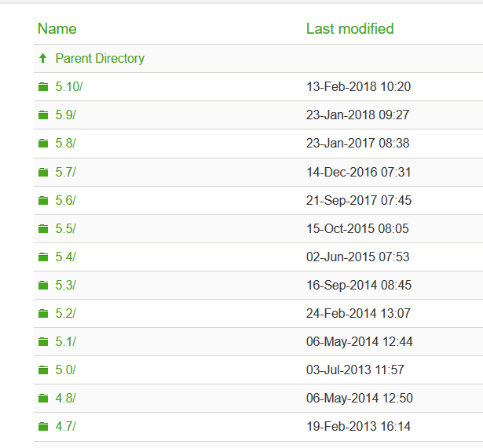Screen dimensions: 483x448
Task: Open the 5.4/ directory link
Action: coord(66,257)
